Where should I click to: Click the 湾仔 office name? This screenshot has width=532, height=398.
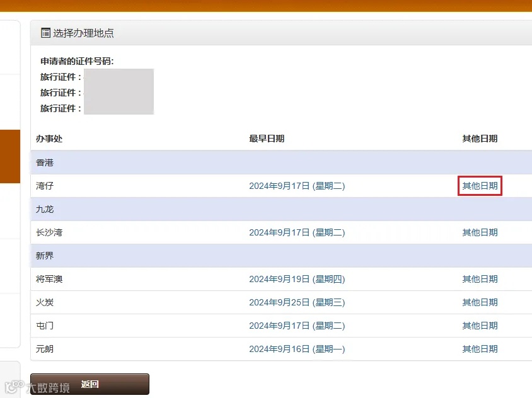(45, 186)
